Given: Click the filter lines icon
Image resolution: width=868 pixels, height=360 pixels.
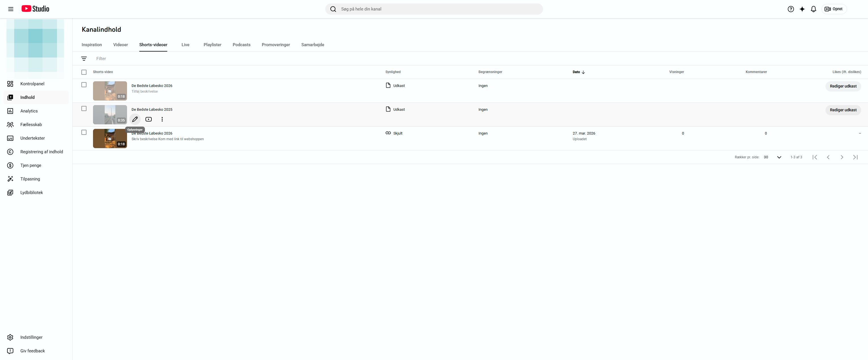Looking at the screenshot, I should point(84,59).
